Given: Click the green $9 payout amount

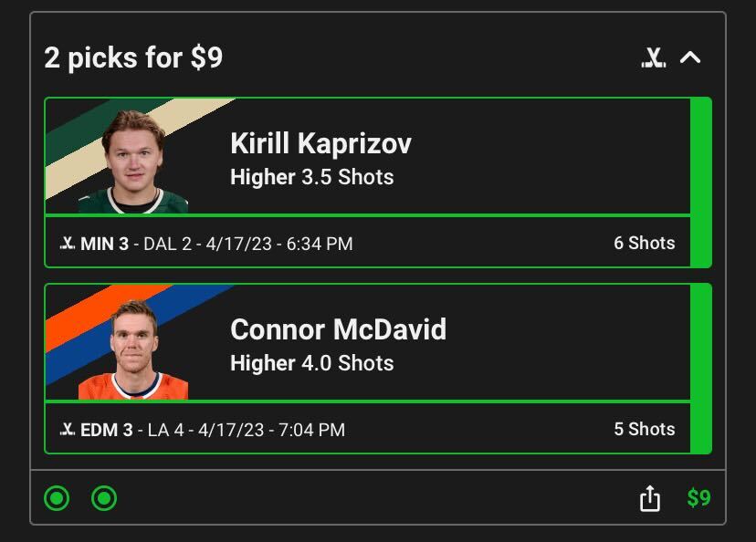Looking at the screenshot, I should click(x=698, y=498).
